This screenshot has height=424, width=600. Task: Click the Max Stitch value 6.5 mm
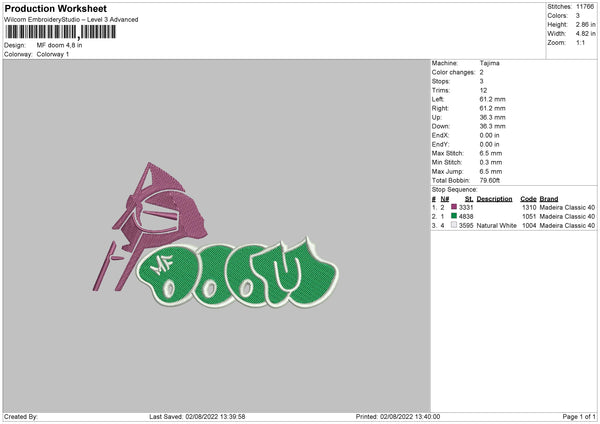[x=491, y=153]
